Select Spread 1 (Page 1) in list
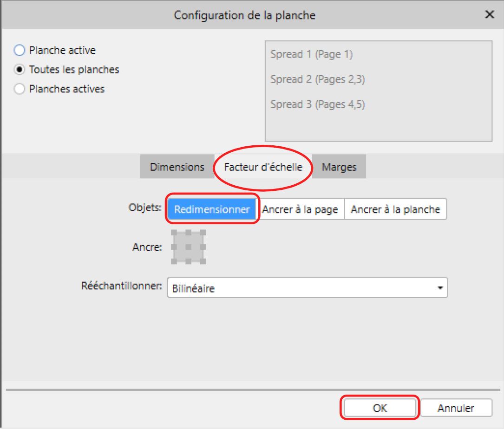 point(312,54)
